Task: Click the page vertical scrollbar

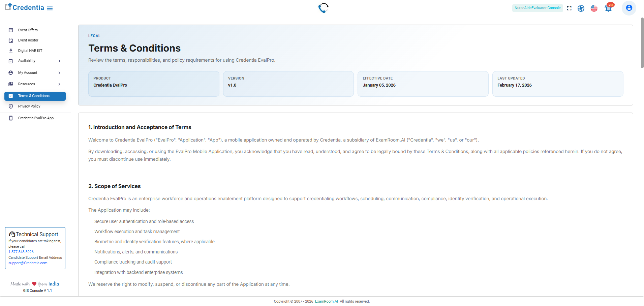Action: (x=642, y=43)
